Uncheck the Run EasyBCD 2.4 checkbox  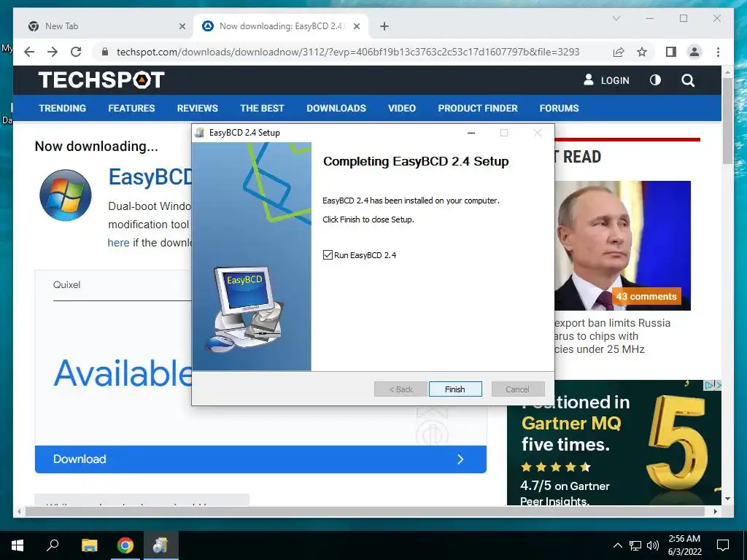coord(328,254)
